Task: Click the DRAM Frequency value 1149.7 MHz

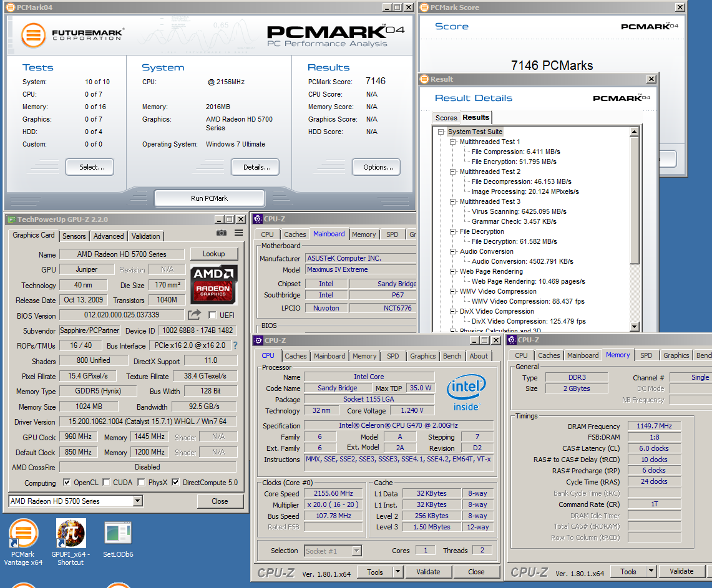Action: click(x=654, y=426)
